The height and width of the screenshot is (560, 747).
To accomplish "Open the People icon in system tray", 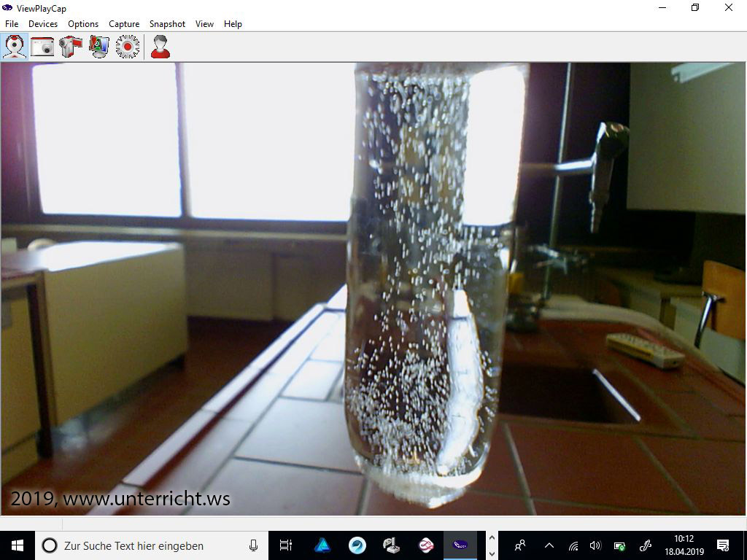I will click(520, 545).
